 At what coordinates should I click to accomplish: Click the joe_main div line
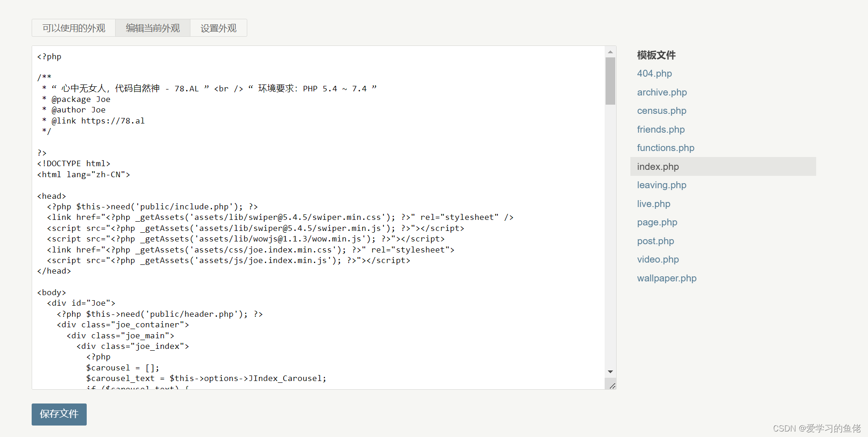pyautogui.click(x=120, y=336)
